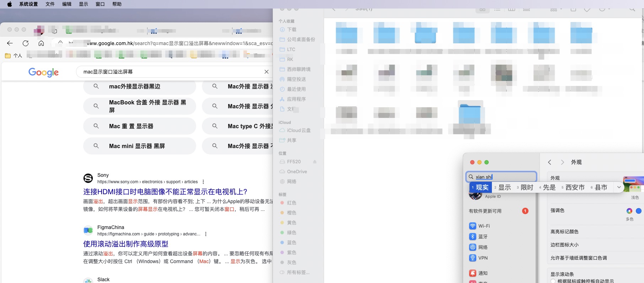Select the VPN item in System Settings
This screenshot has width=644, height=283.
482,258
